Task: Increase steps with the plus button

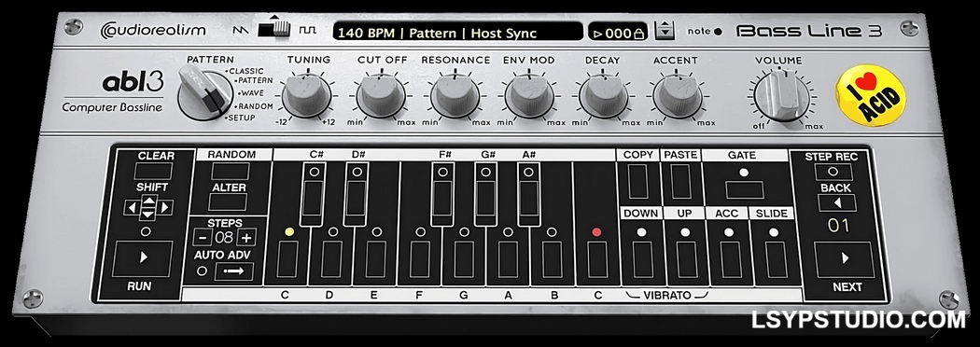Action: click(247, 237)
